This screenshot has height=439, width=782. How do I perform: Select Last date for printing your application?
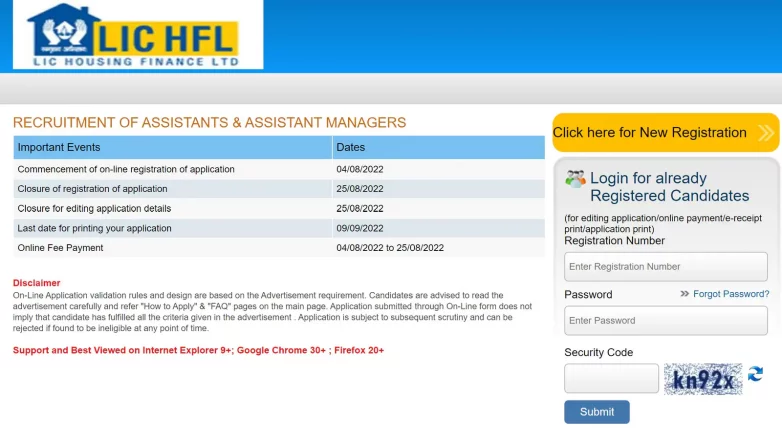pos(94,228)
